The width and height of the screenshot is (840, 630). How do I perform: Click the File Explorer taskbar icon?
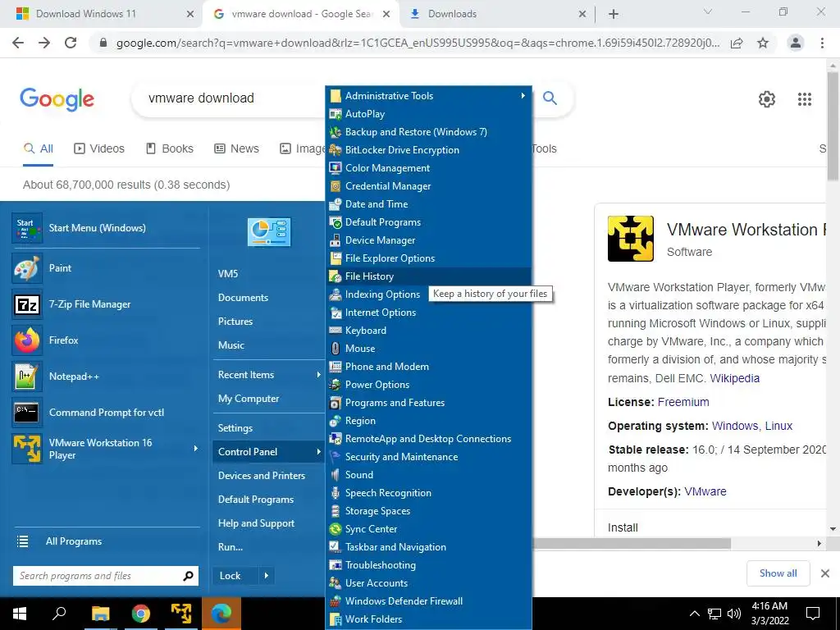click(100, 614)
